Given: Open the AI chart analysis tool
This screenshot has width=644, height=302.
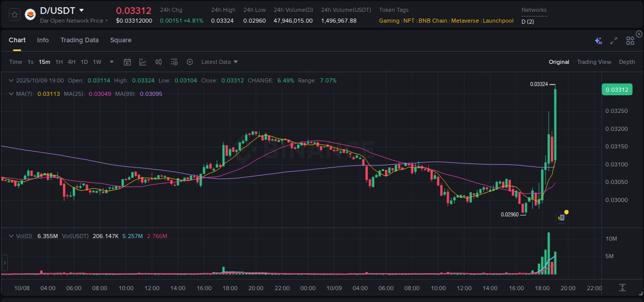Looking at the screenshot, I should (598, 40).
